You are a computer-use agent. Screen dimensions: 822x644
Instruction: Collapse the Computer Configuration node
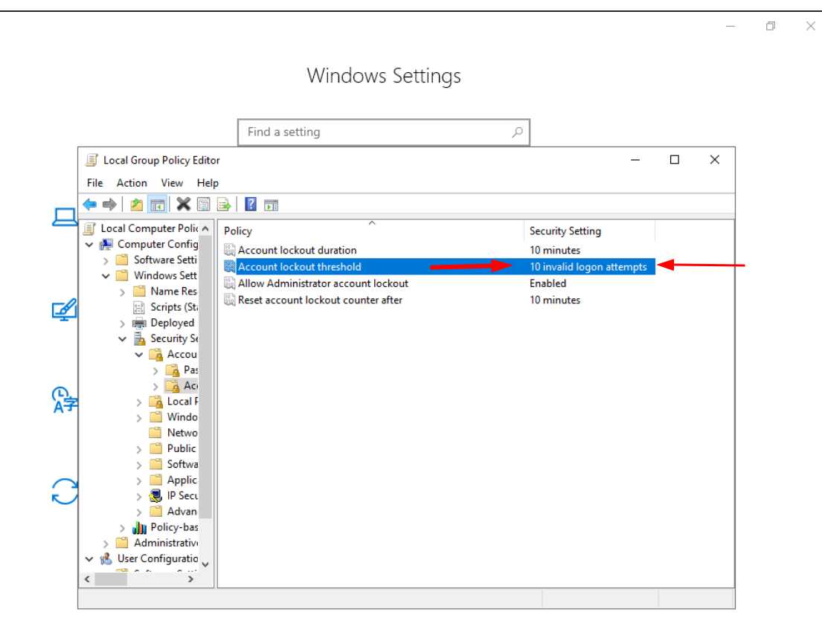(89, 245)
